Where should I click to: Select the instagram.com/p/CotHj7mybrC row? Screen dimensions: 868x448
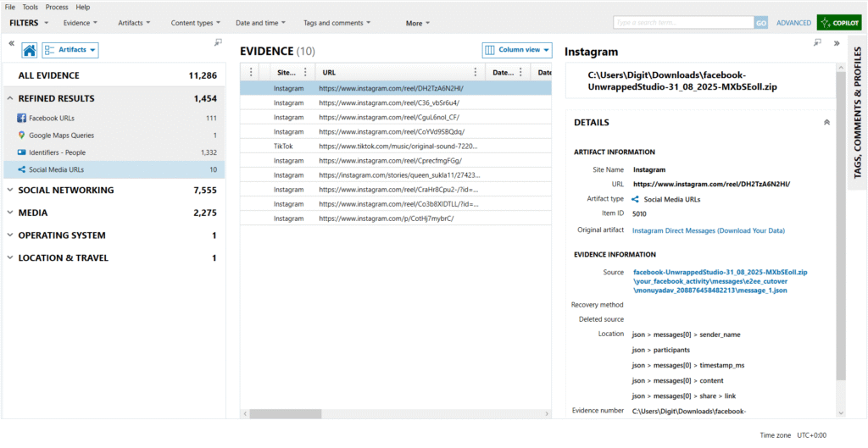pos(396,218)
